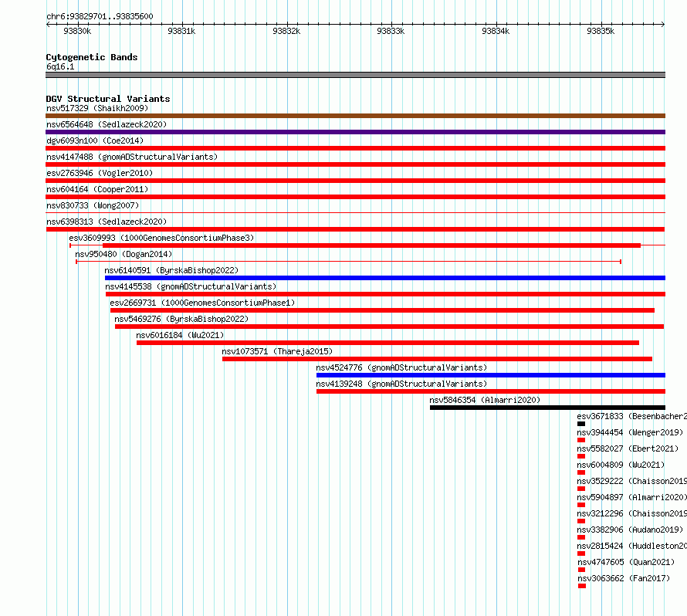Click the Cytogenetic Bands track title
The height and width of the screenshot is (616, 687).
[92, 57]
